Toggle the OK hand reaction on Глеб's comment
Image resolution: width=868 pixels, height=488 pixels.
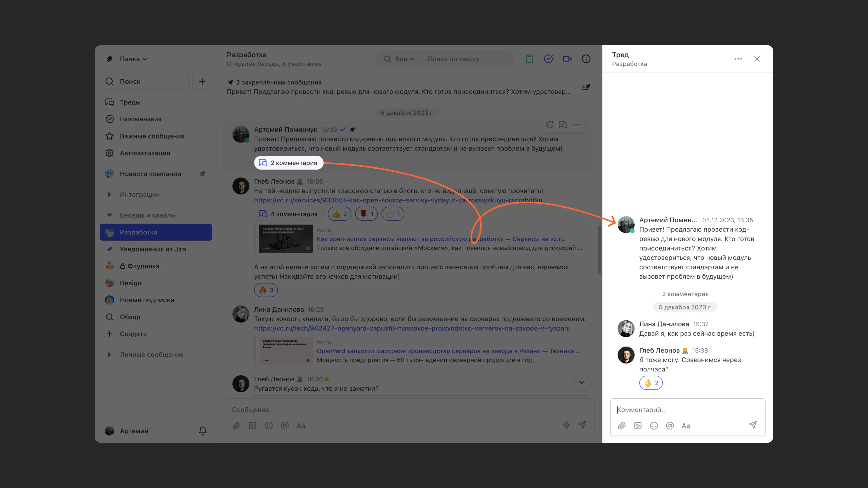tap(651, 383)
